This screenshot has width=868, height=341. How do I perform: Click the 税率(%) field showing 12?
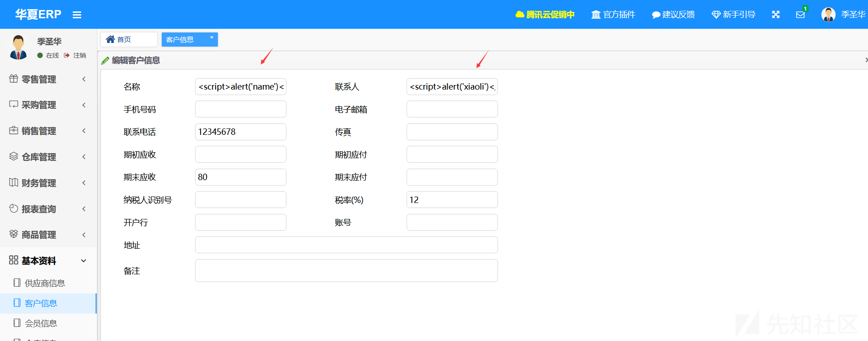452,200
